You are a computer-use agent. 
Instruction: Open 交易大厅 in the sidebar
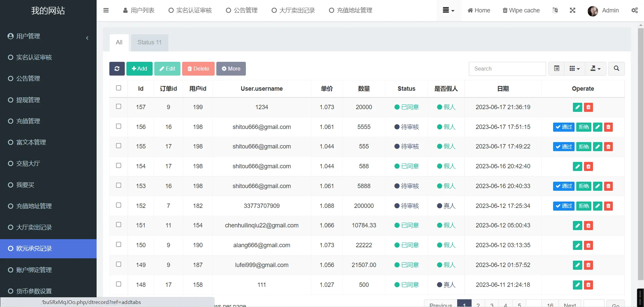[28, 164]
